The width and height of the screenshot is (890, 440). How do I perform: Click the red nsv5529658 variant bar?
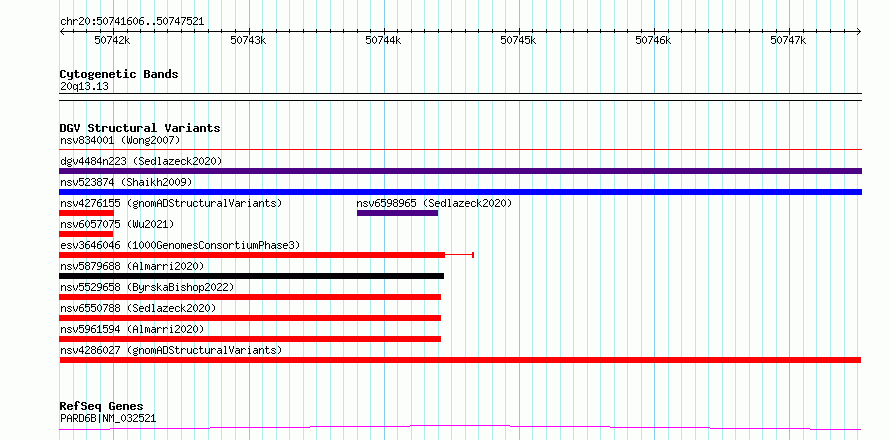(x=250, y=297)
